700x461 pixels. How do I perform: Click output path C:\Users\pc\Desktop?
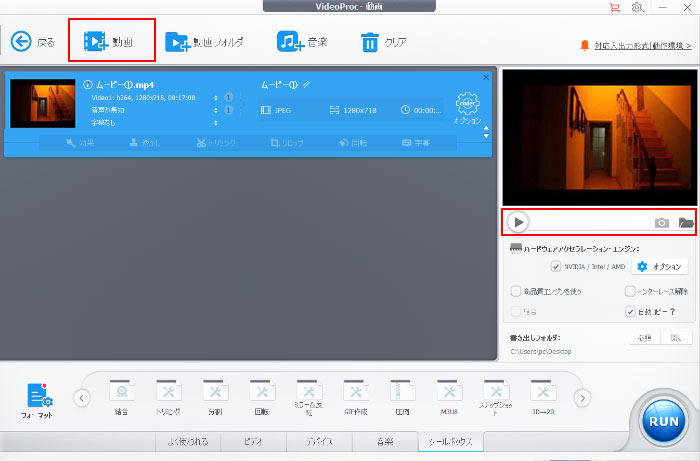(x=541, y=352)
